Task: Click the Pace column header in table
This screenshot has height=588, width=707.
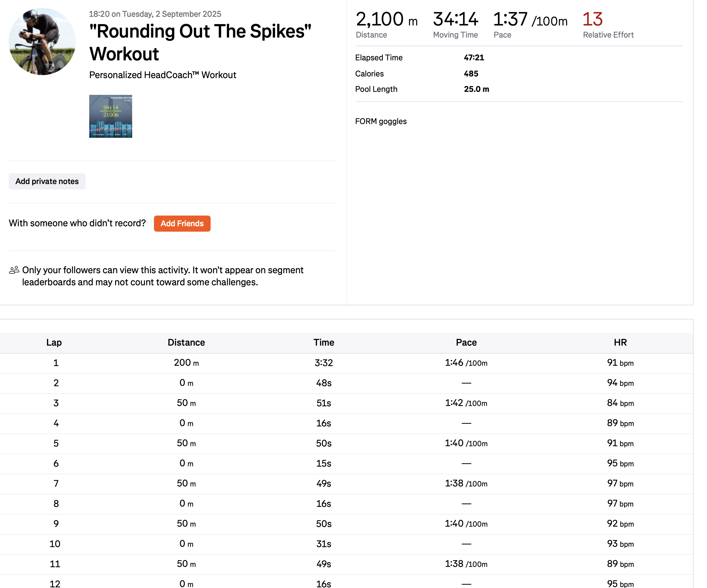Action: 466,342
